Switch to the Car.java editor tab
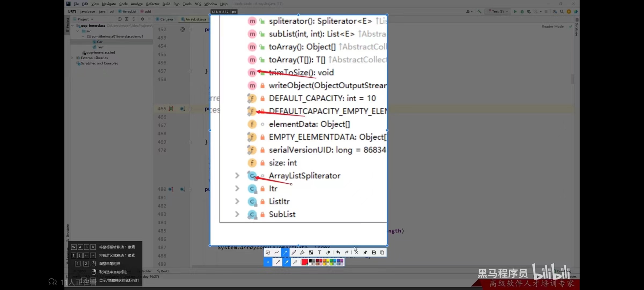This screenshot has height=290, width=644. 166,19
